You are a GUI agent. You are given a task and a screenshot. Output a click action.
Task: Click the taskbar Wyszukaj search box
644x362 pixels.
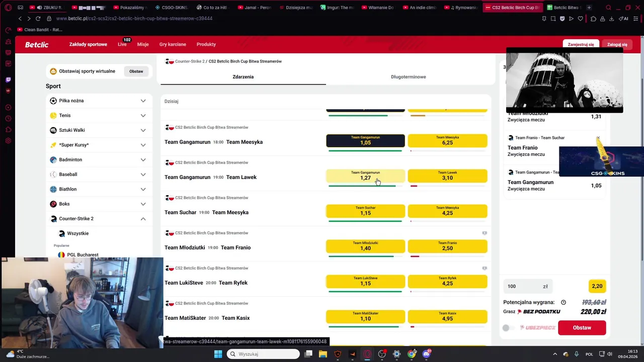click(x=263, y=354)
